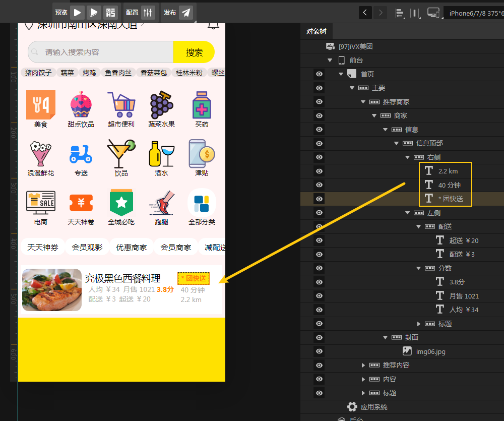504x421 pixels.
Task: Click the back navigation arrow icon
Action: pyautogui.click(x=365, y=12)
